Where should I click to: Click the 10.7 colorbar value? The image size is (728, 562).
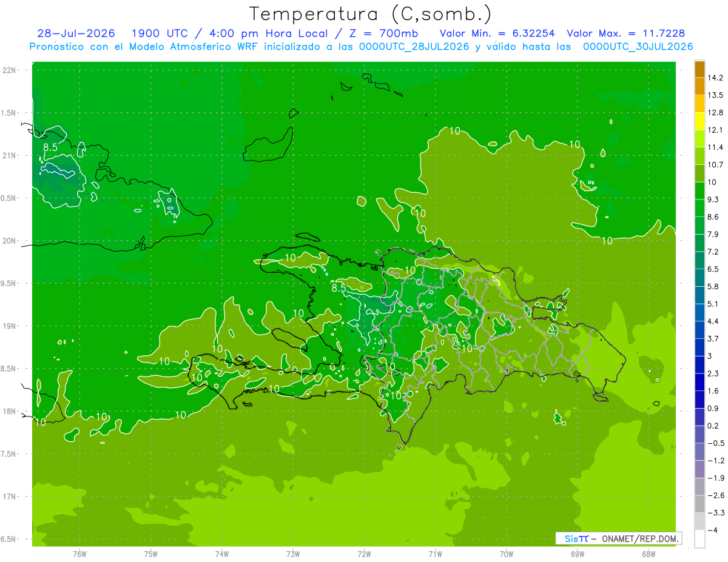715,165
